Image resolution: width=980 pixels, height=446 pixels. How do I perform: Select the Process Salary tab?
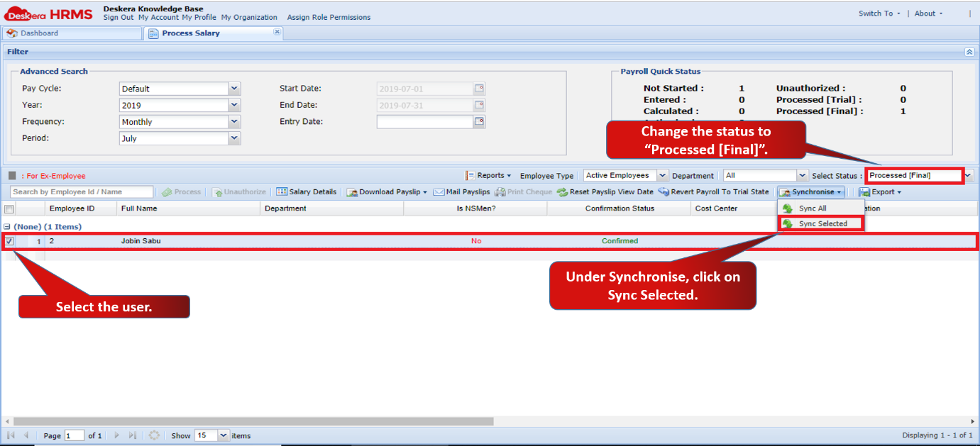(213, 33)
